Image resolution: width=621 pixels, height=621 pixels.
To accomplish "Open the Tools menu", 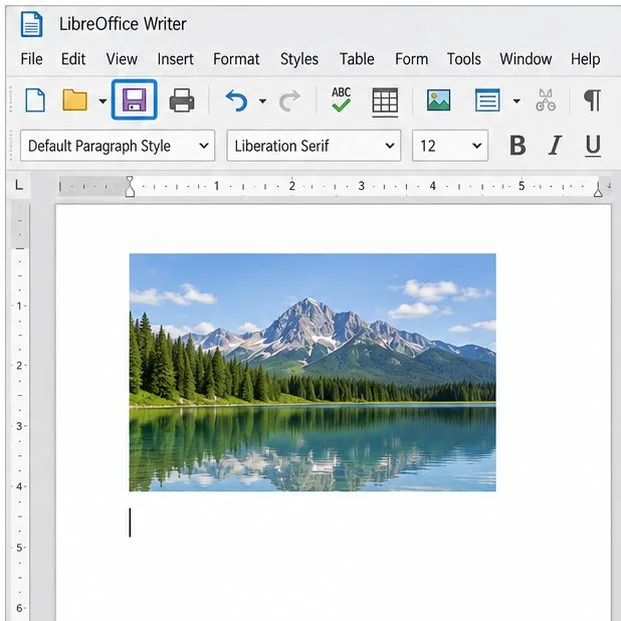I will point(464,59).
